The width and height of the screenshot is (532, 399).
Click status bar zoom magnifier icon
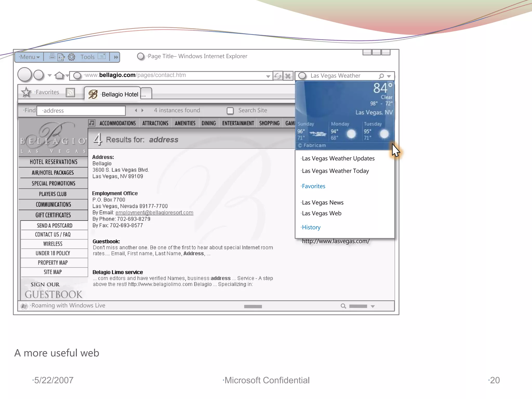coord(343,306)
